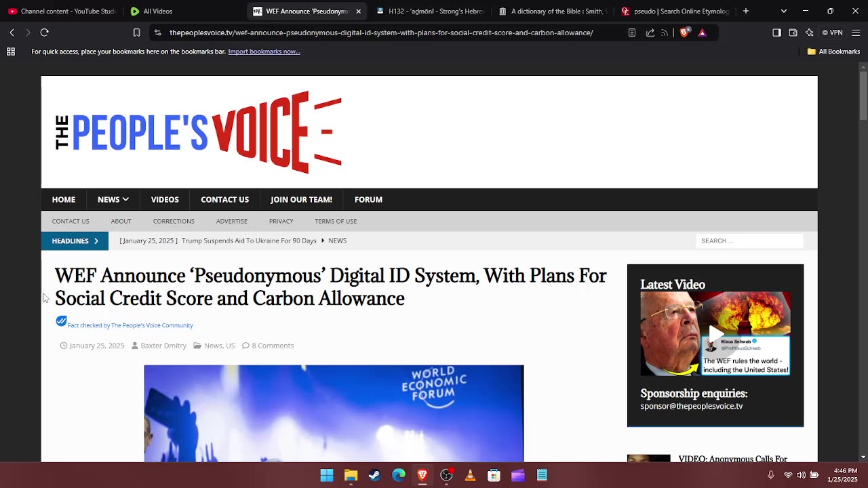Click the volume icon in system tray
The height and width of the screenshot is (488, 868).
(x=801, y=475)
